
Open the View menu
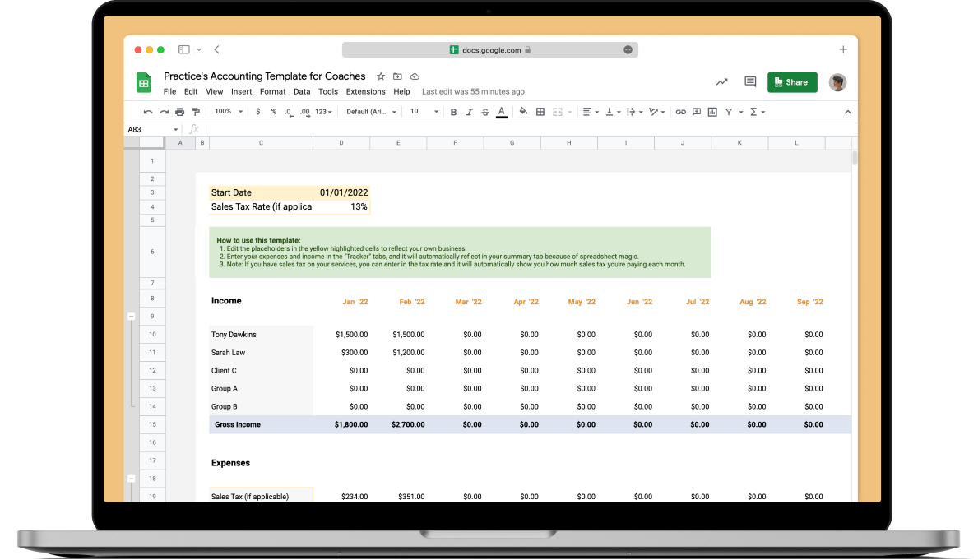[x=214, y=91]
